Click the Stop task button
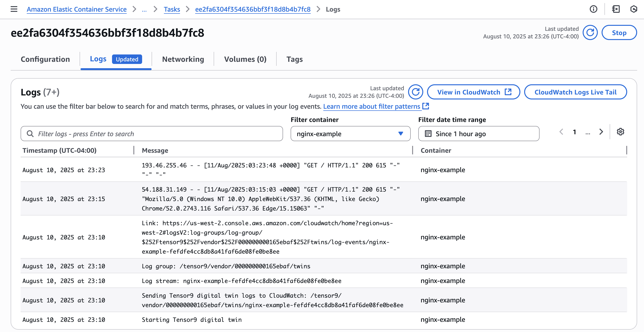This screenshot has width=644, height=332. (x=619, y=32)
